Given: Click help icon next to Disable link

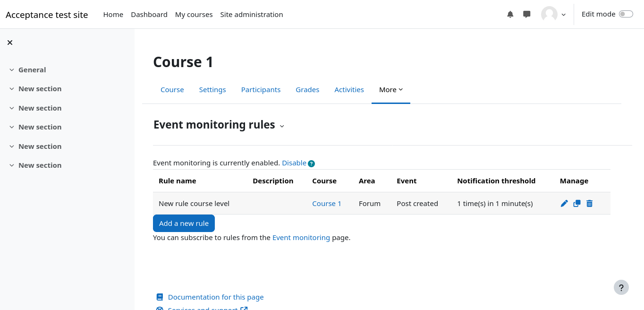Looking at the screenshot, I should (x=311, y=164).
